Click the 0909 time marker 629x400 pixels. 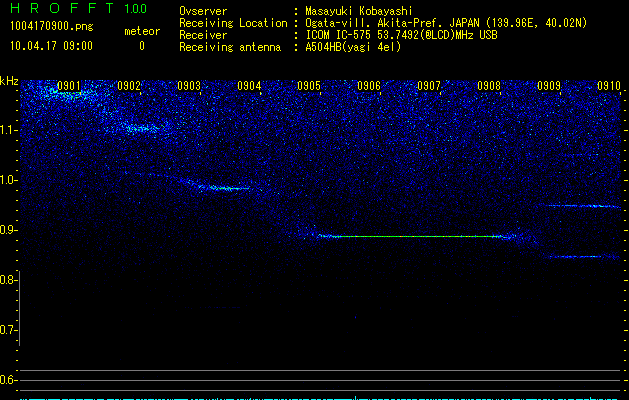[x=549, y=86]
